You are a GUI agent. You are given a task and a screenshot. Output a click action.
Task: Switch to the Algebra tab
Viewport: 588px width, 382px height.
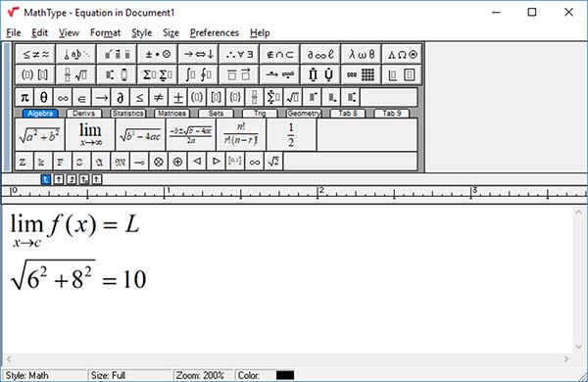[x=40, y=114]
